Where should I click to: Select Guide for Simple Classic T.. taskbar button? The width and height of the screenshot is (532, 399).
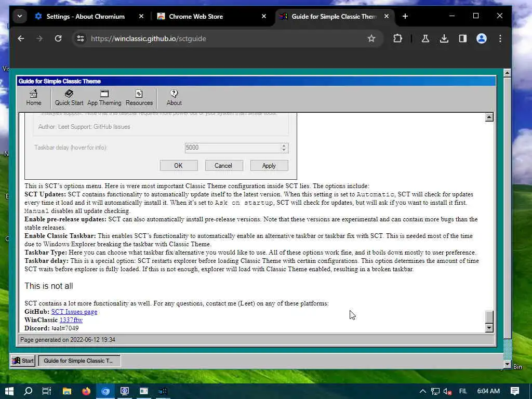click(79, 361)
